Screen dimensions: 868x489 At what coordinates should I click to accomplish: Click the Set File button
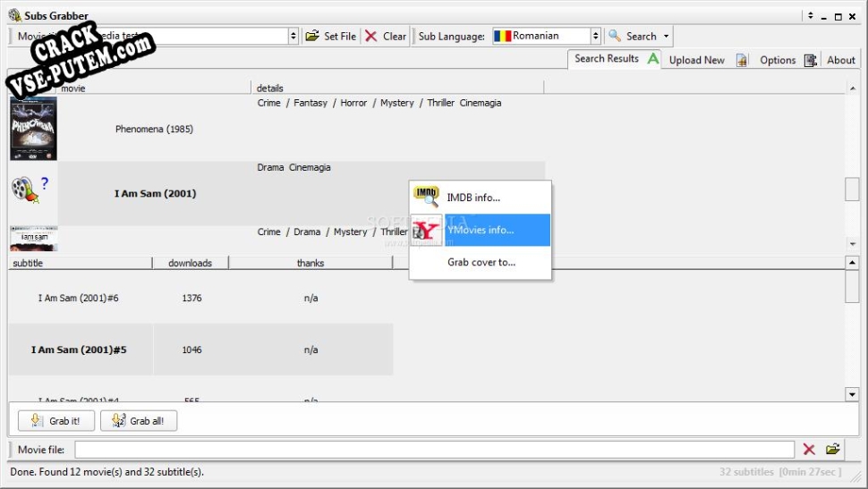click(331, 36)
